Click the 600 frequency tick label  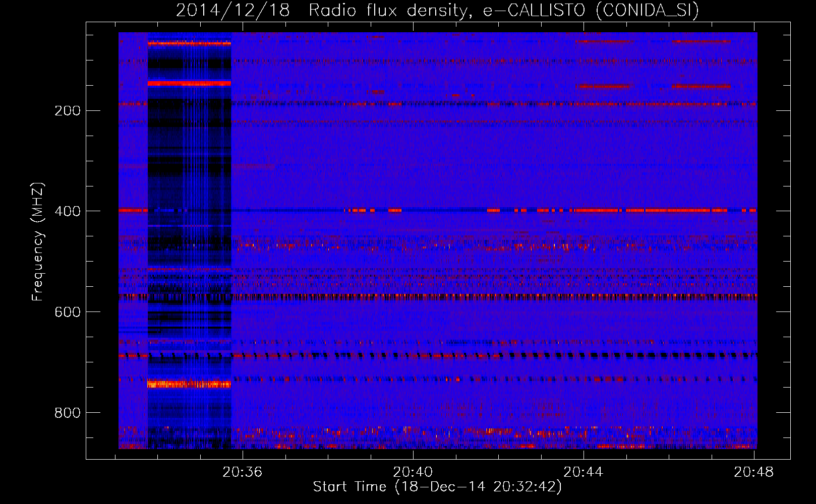coord(68,312)
